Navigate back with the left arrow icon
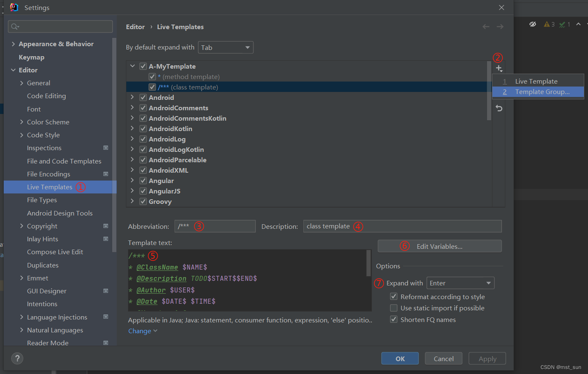 [486, 27]
